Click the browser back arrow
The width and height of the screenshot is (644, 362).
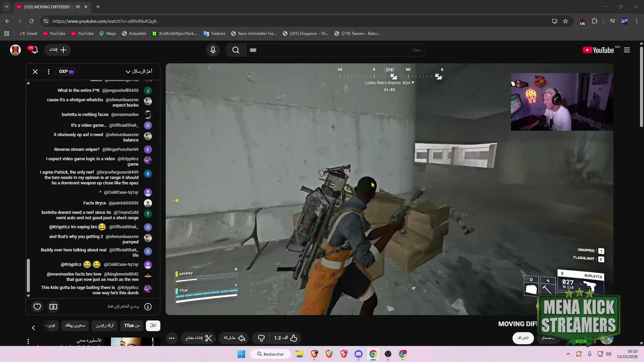tap(7, 21)
